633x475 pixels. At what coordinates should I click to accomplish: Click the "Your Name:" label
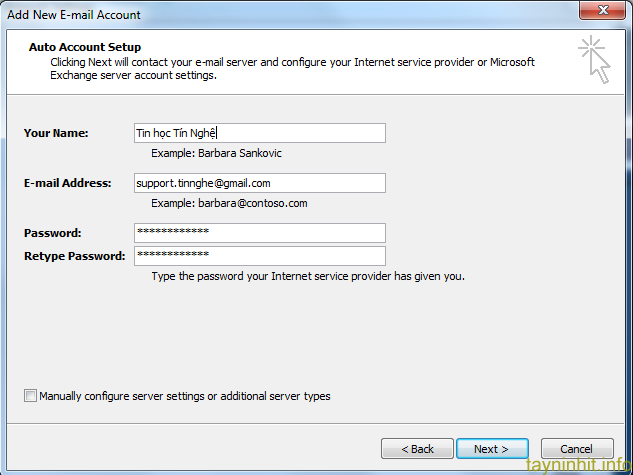click(x=56, y=133)
